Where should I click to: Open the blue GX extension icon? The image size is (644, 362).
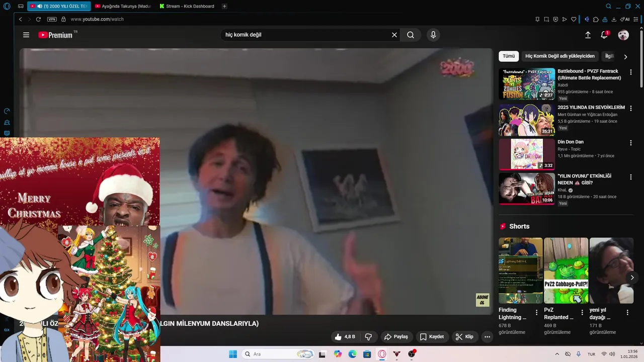(x=587, y=19)
